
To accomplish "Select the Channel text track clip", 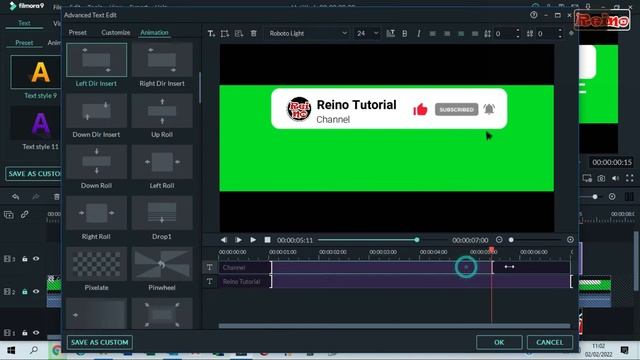I will click(382, 267).
